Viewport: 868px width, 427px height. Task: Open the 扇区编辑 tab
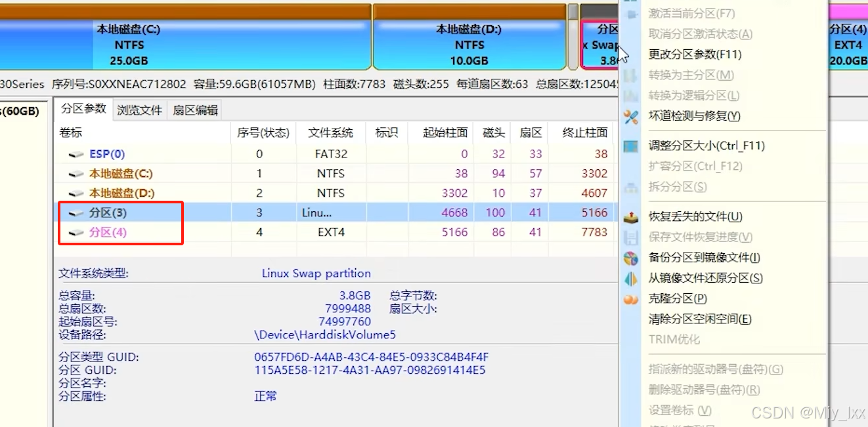(x=195, y=110)
